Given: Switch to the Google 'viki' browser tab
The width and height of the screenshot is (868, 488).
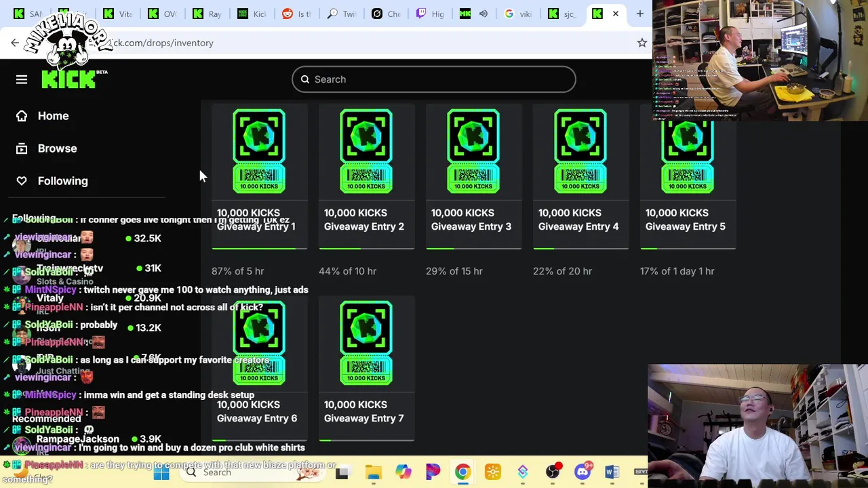Looking at the screenshot, I should point(519,14).
